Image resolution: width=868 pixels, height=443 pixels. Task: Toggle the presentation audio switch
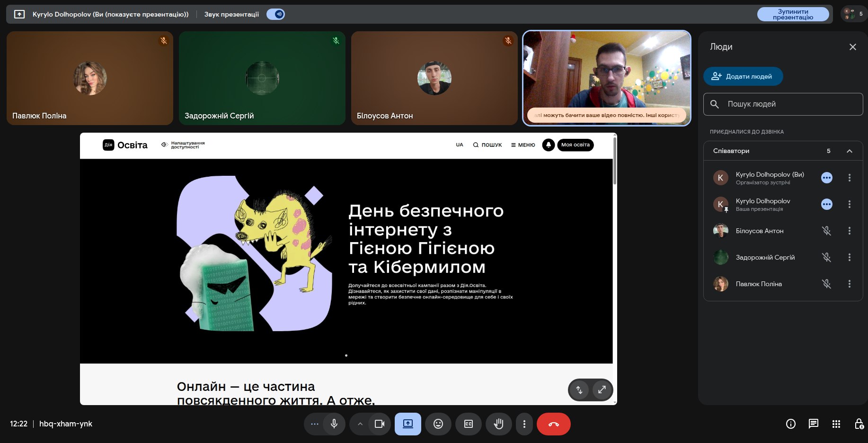point(276,14)
